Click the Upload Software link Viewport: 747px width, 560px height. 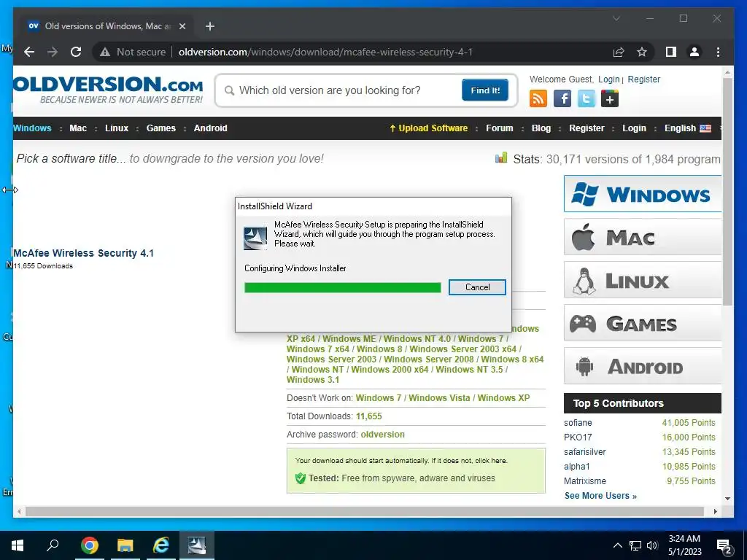click(x=429, y=128)
